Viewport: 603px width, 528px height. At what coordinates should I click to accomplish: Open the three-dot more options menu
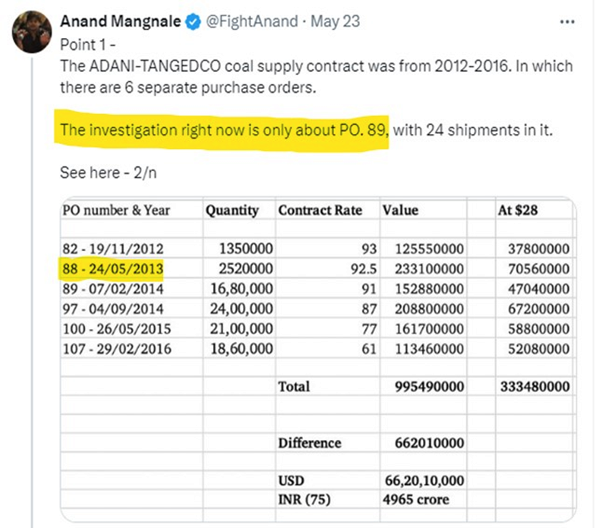tap(567, 22)
